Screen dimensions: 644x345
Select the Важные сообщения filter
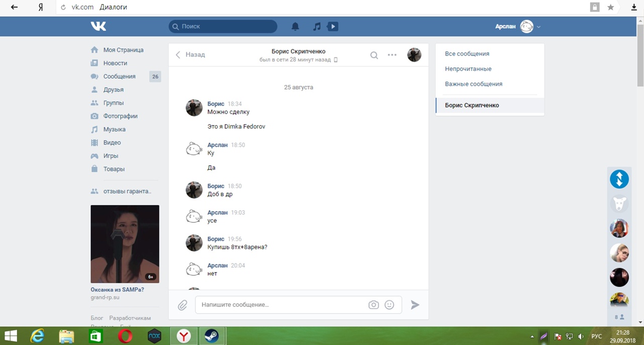473,84
